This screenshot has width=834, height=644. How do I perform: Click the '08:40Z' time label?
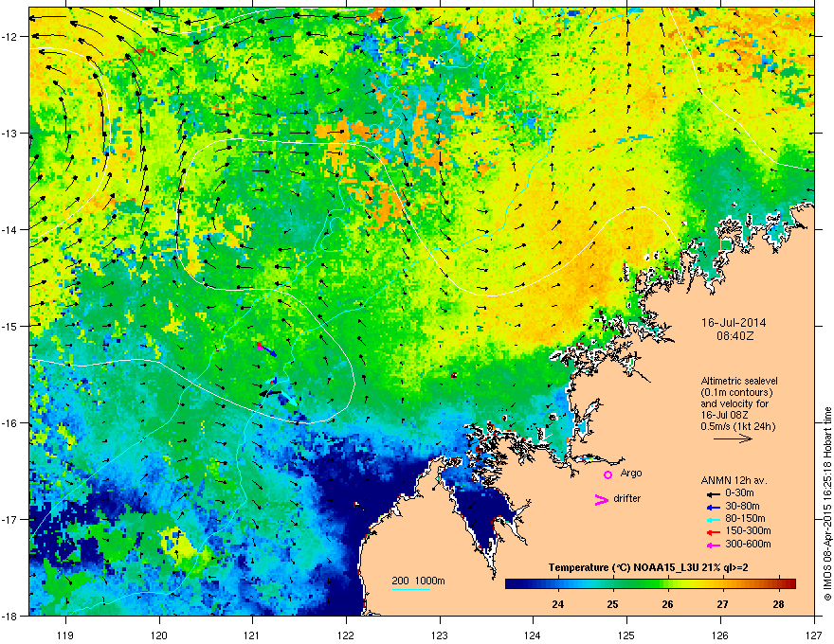(734, 336)
